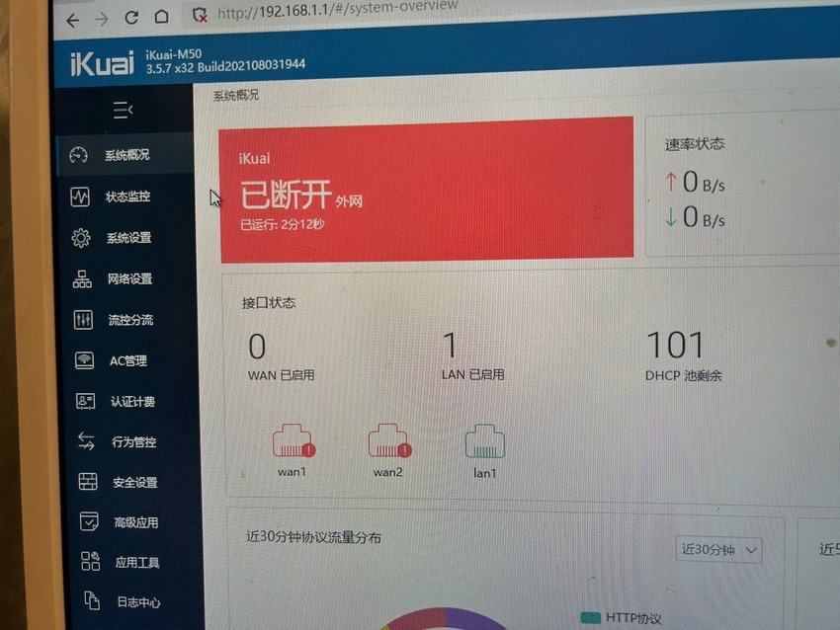Screen dimensions: 840x630
Task: Click 近30分钟协议流量分布 chart title
Action: pos(314,537)
